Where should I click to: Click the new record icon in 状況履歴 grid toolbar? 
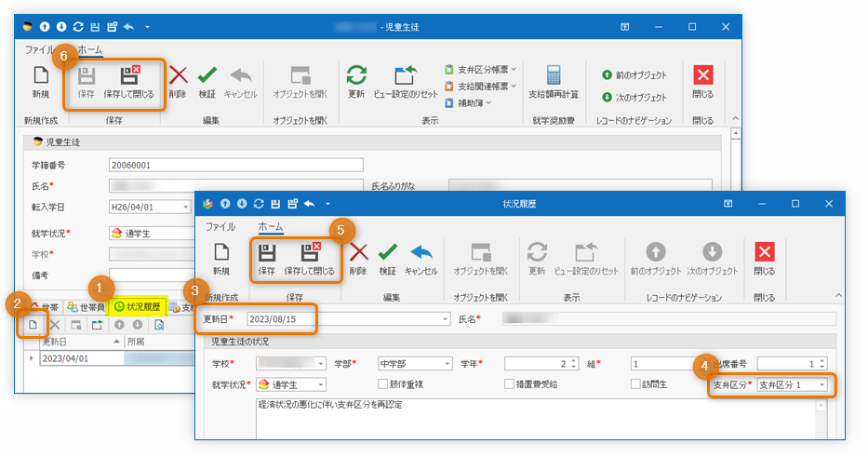[x=33, y=325]
